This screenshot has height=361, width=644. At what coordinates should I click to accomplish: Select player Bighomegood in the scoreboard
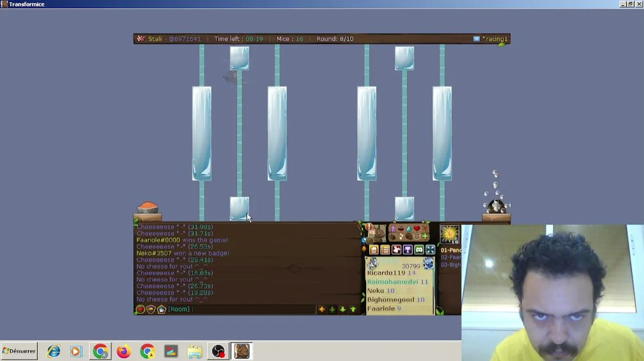(391, 300)
